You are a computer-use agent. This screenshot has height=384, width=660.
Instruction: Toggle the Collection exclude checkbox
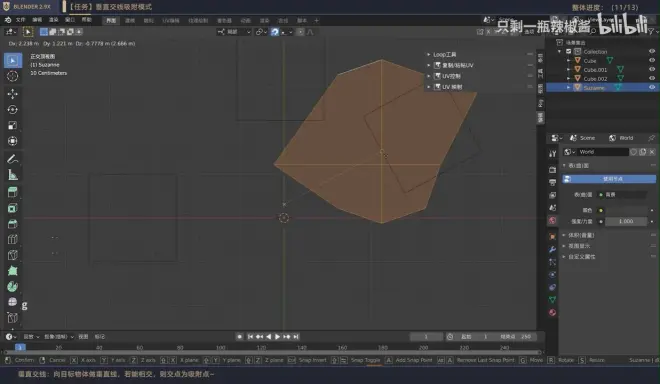569,51
